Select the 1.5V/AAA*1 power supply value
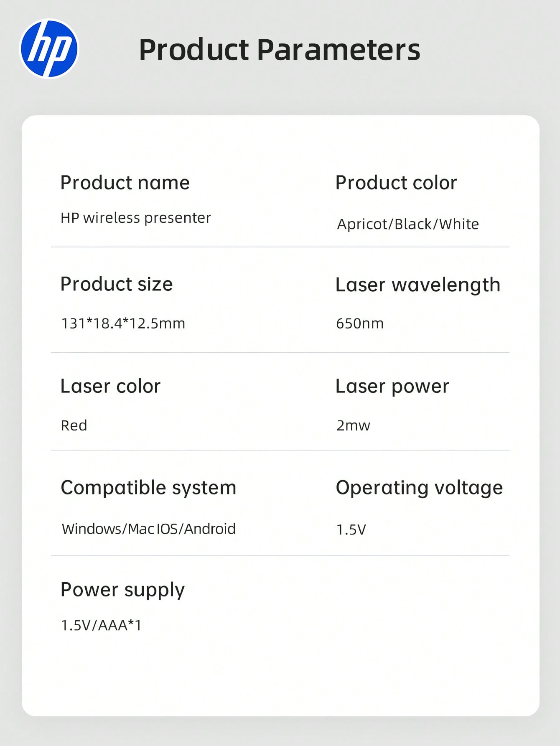560x746 pixels. (x=101, y=626)
